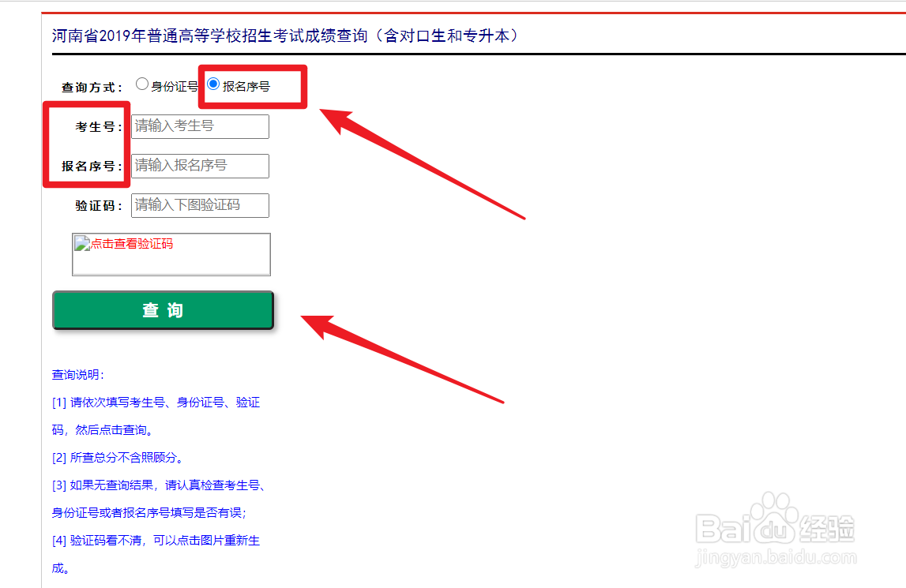Focus the 请输入下图验证码 placeholder box
Image resolution: width=906 pixels, height=588 pixels.
pos(199,205)
